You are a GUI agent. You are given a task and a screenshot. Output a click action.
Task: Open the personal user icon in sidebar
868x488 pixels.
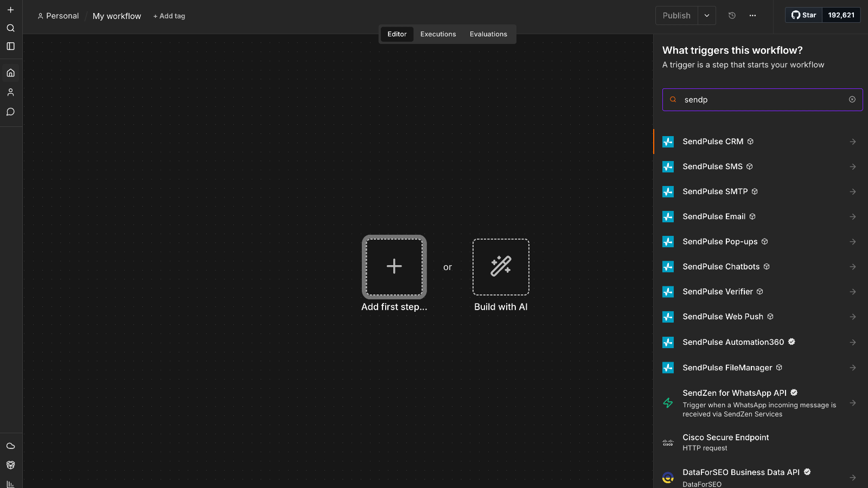click(x=10, y=92)
